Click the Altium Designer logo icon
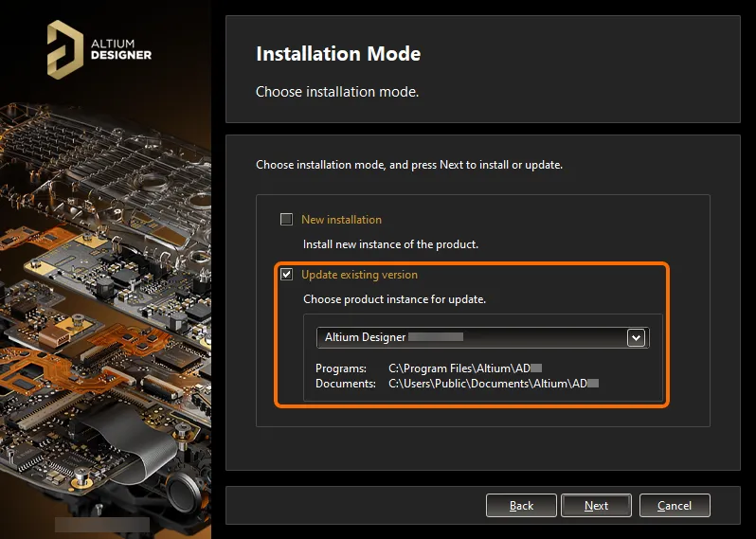 [x=65, y=49]
